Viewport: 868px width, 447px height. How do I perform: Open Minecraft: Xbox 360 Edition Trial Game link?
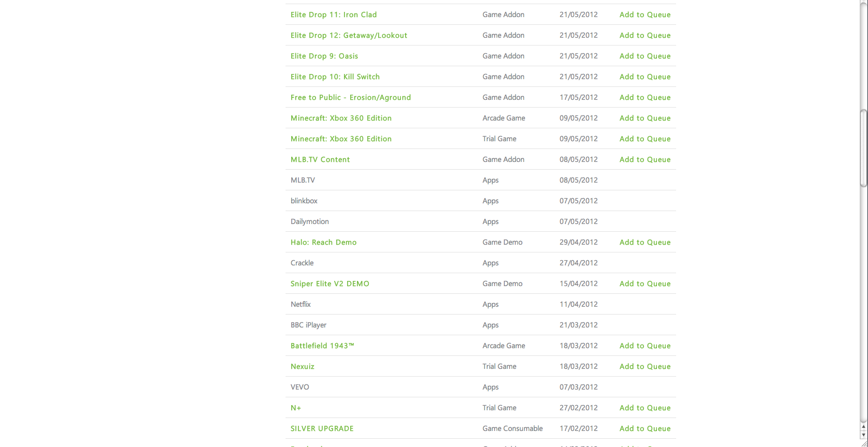341,139
